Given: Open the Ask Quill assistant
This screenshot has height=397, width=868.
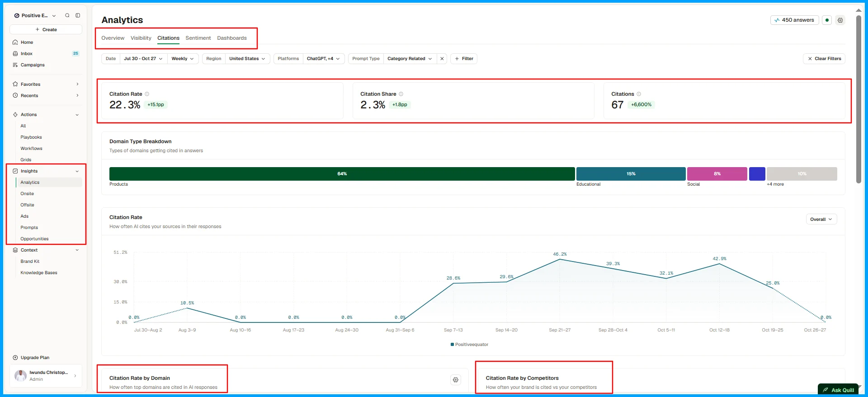Looking at the screenshot, I should (x=839, y=390).
